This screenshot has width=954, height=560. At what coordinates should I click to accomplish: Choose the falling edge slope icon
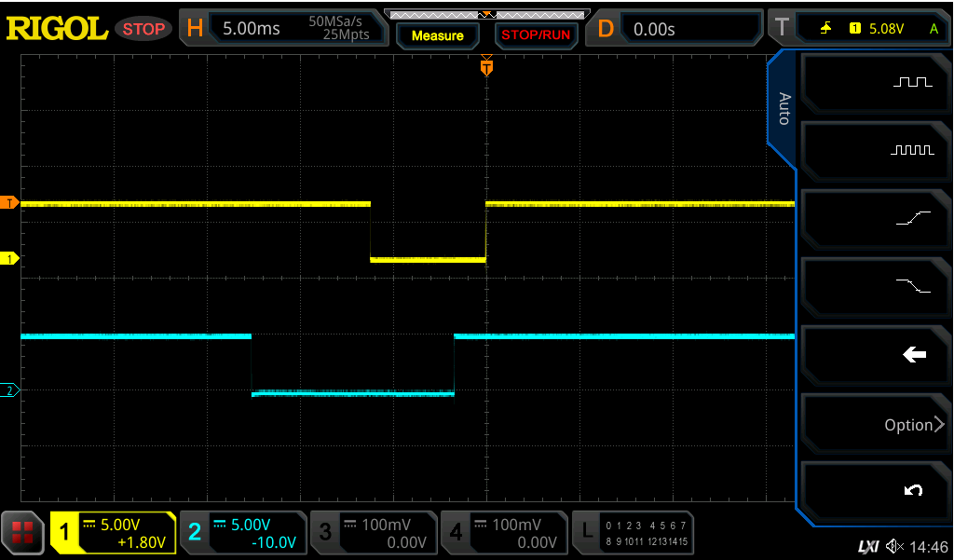913,285
